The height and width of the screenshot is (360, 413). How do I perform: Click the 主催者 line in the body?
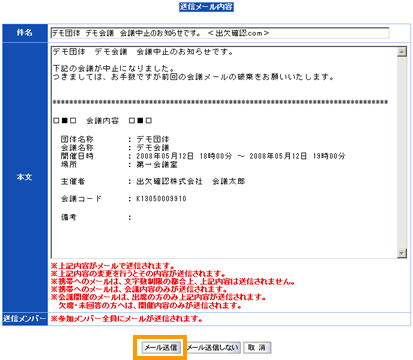153,181
